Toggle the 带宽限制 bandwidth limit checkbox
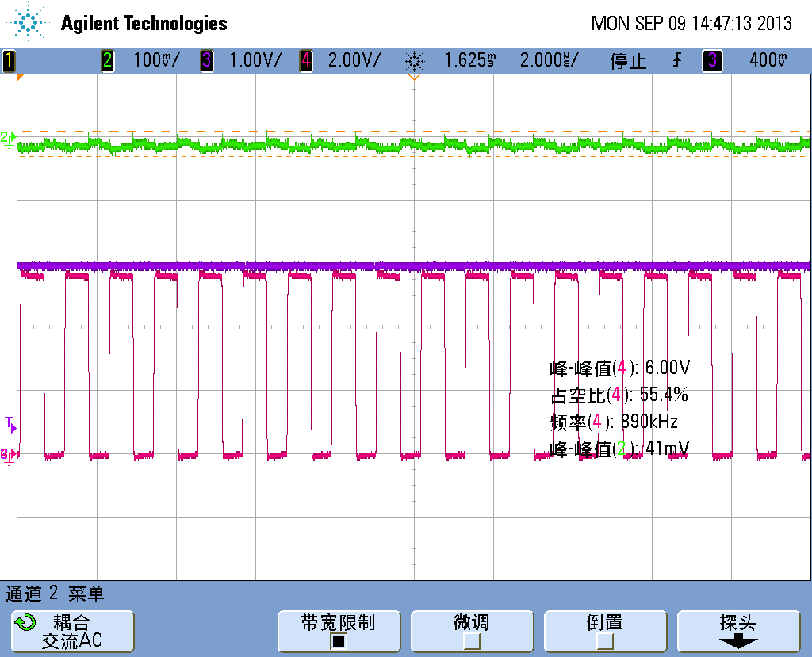Image resolution: width=812 pixels, height=657 pixels. [x=338, y=641]
